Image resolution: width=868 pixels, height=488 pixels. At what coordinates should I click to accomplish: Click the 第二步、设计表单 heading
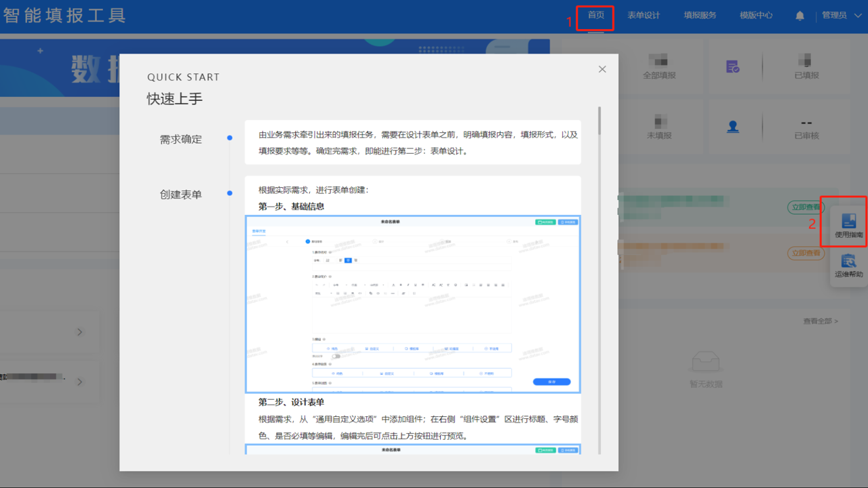(x=291, y=402)
